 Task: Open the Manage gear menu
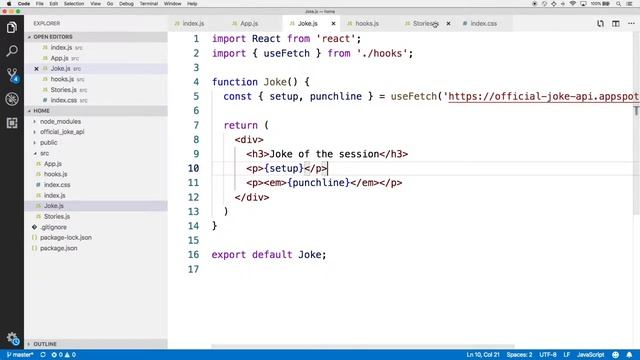pos(12,338)
